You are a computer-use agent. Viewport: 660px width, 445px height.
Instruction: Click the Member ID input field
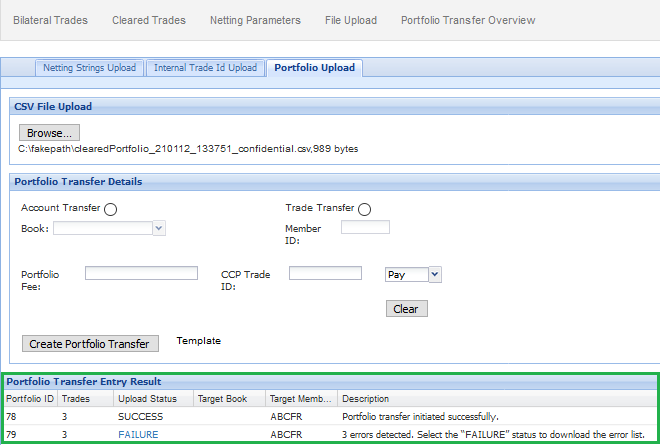point(365,228)
